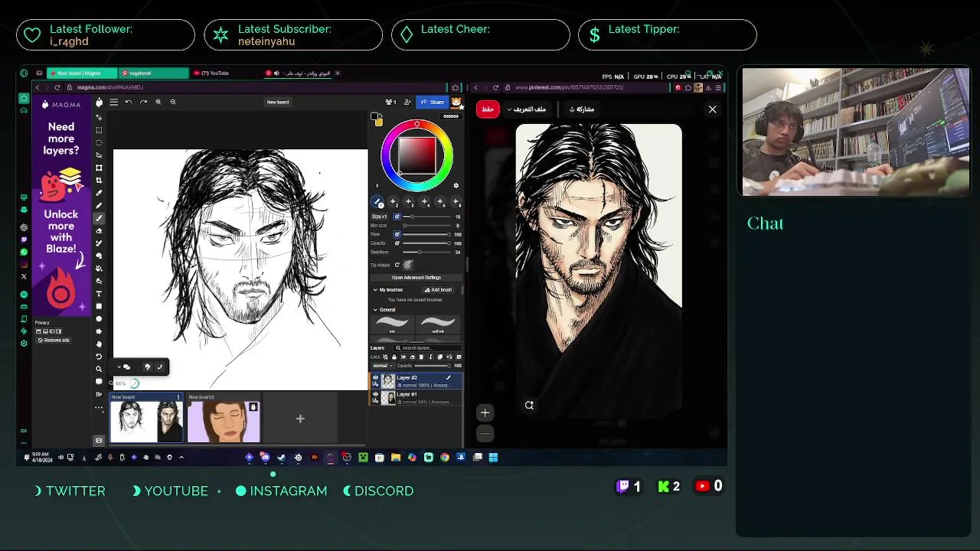
Task: Toggle pen pressure for Size
Action: [x=397, y=217]
